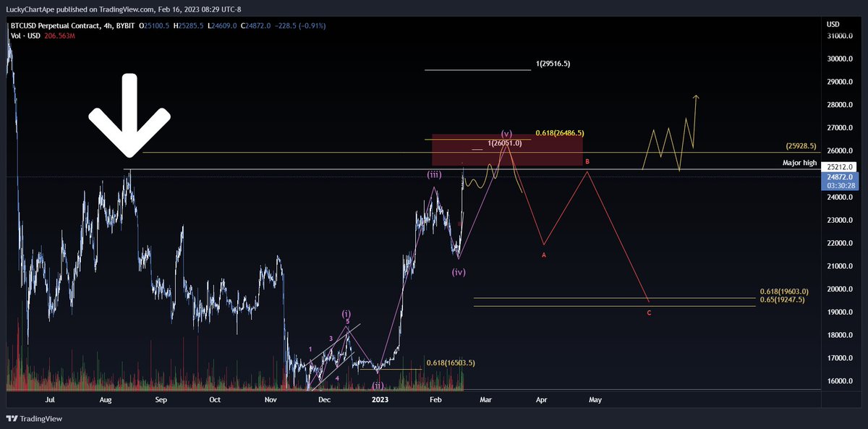868x429 pixels.
Task: Click the Major high line label
Action: [x=799, y=163]
